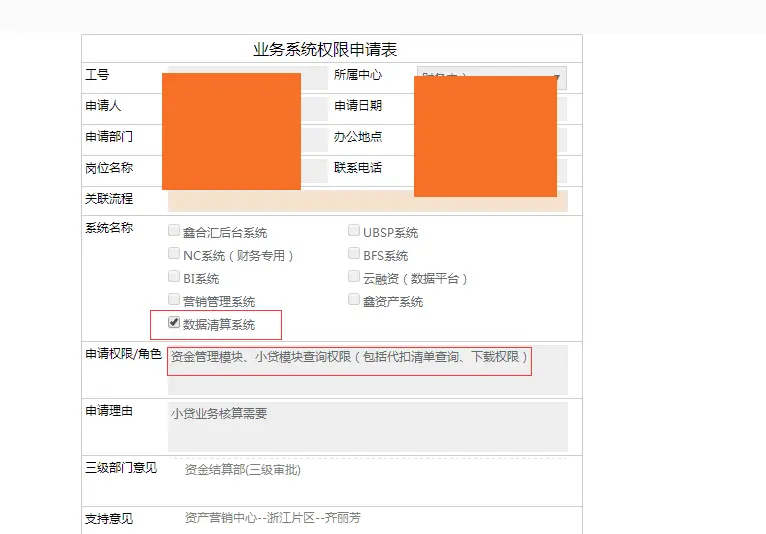Check the 鑫合汇后台系统 checkbox
766x534 pixels.
pyautogui.click(x=173, y=230)
